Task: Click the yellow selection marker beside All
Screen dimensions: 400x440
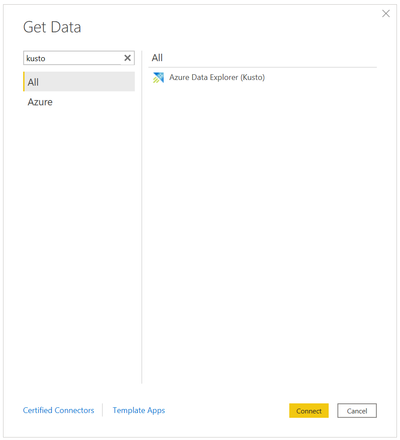Action: 24,82
